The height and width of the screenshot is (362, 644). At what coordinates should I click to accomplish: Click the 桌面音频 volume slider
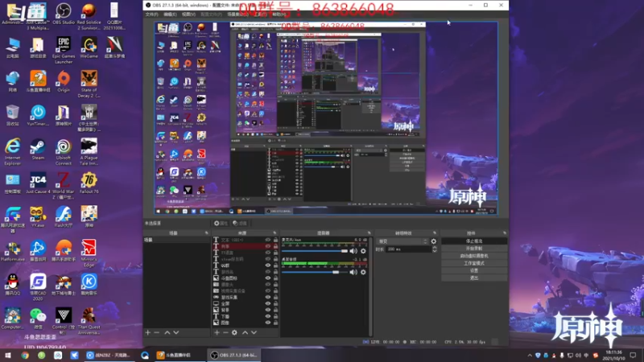[x=315, y=272]
